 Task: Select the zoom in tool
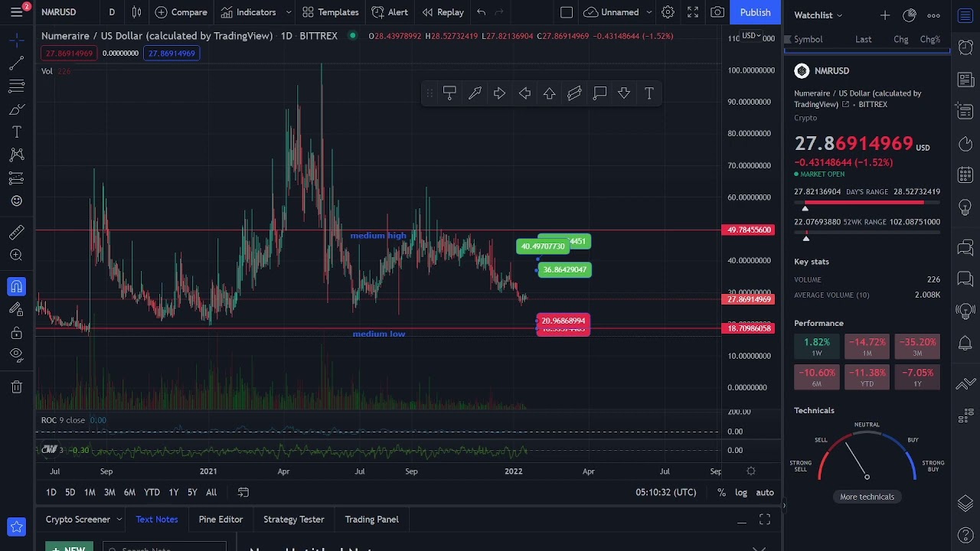(x=16, y=256)
